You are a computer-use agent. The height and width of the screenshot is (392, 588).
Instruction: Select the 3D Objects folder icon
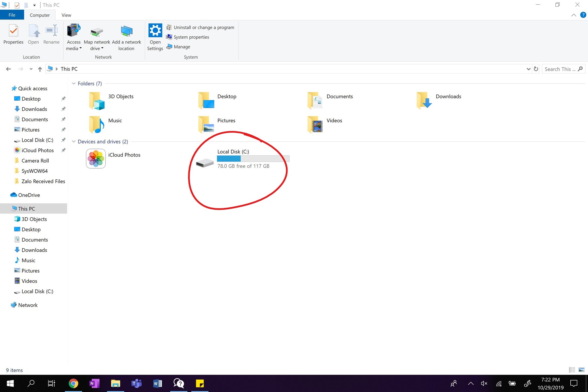coord(97,101)
